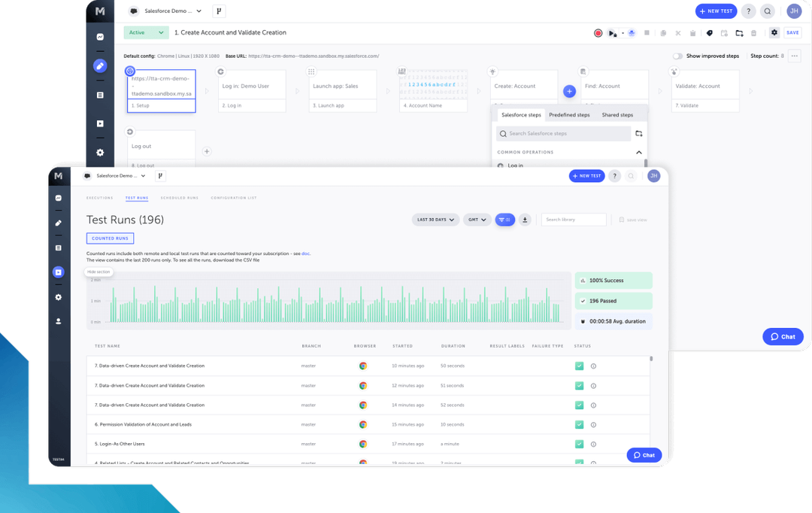Collapse the Common Operations section
812x513 pixels.
[638, 152]
